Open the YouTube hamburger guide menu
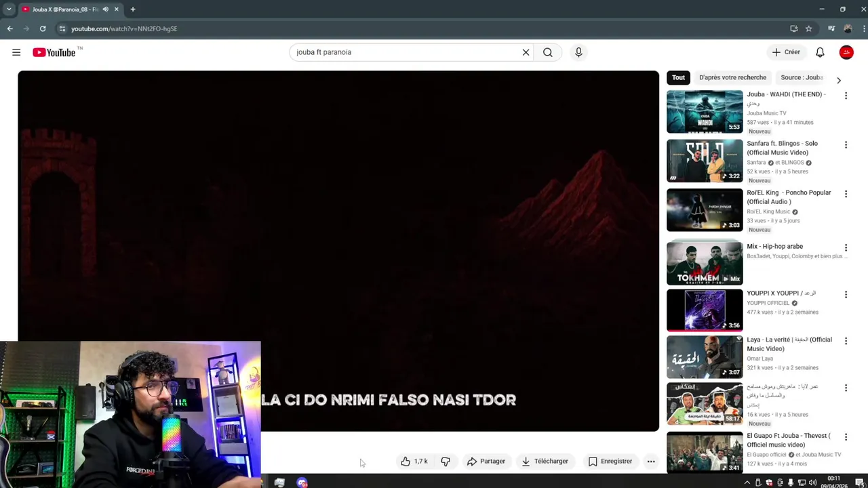The height and width of the screenshot is (488, 868). click(16, 52)
